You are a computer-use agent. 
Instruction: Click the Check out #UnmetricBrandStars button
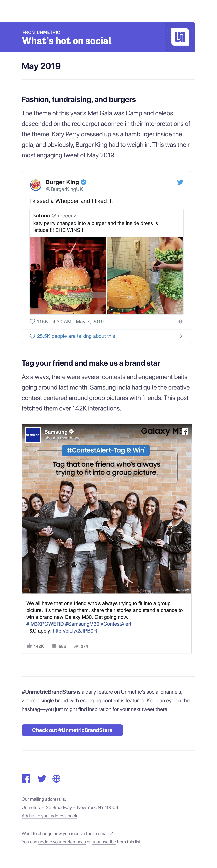72,730
